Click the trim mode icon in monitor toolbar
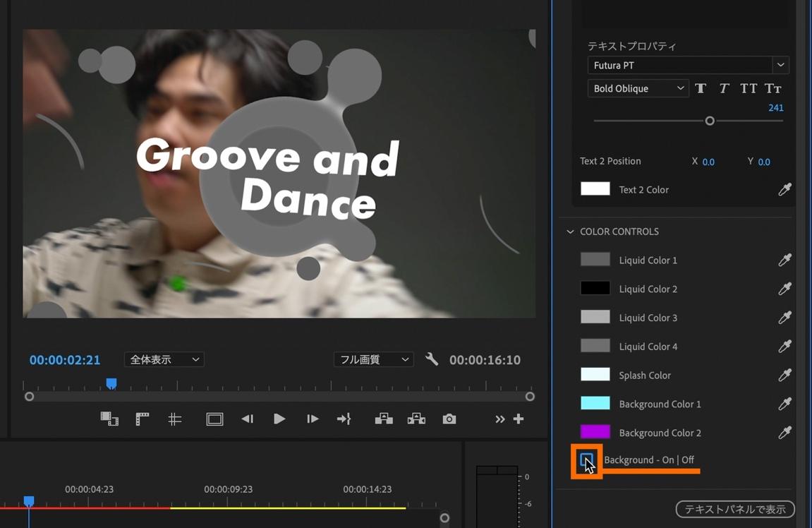Image resolution: width=812 pixels, height=528 pixels. pos(142,419)
